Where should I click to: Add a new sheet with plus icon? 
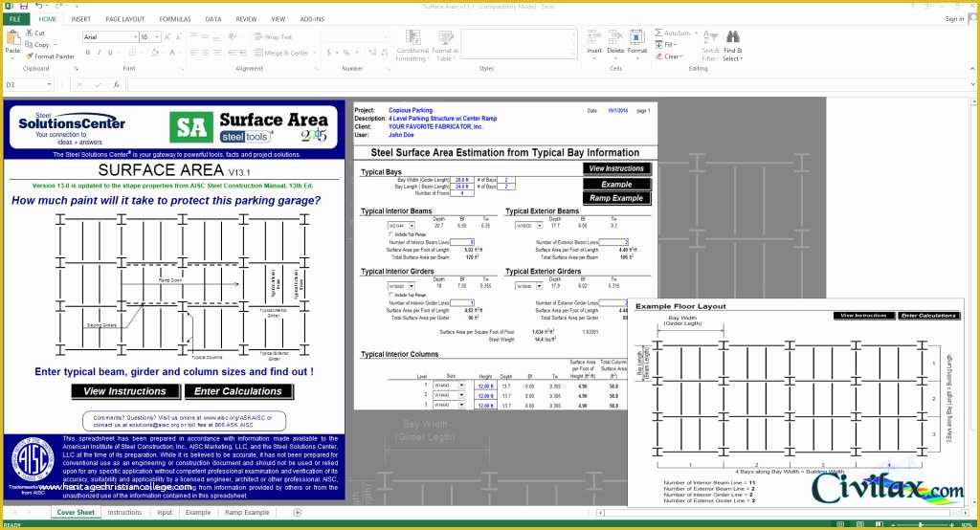coord(298,513)
